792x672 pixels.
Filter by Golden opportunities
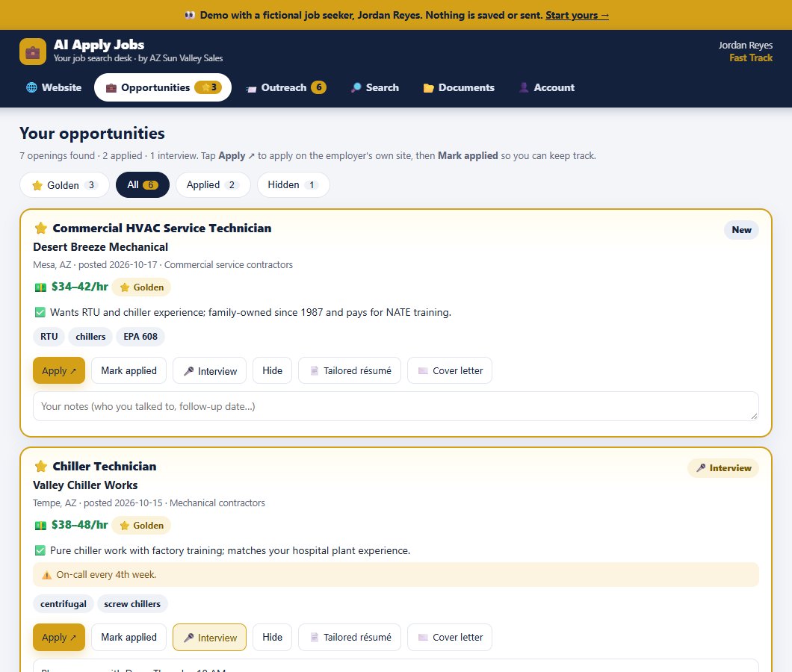pyautogui.click(x=65, y=184)
